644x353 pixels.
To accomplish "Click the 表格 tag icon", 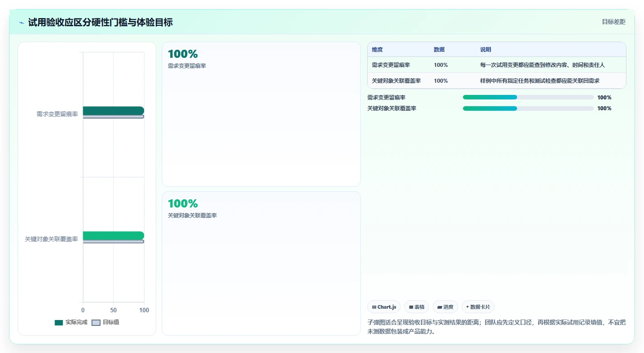I will 411,307.
